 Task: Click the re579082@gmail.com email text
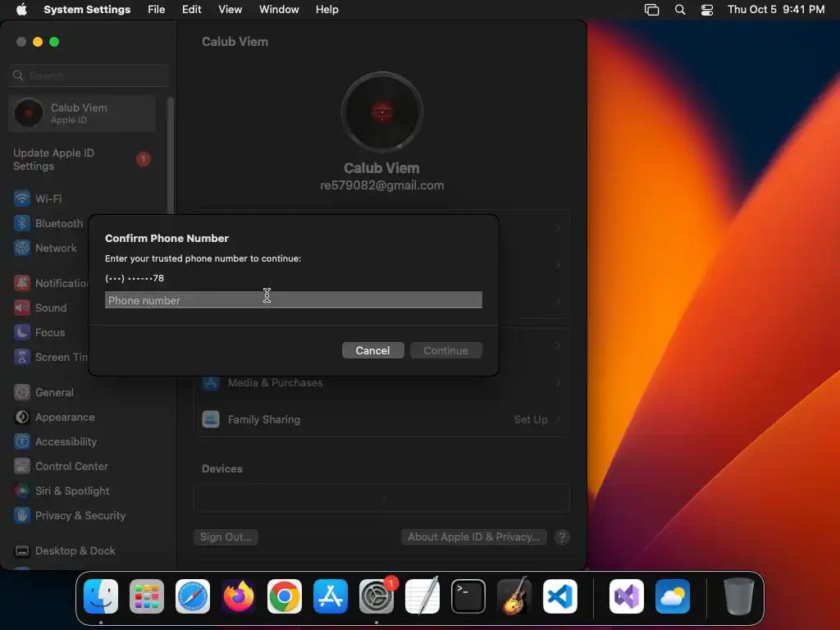382,185
